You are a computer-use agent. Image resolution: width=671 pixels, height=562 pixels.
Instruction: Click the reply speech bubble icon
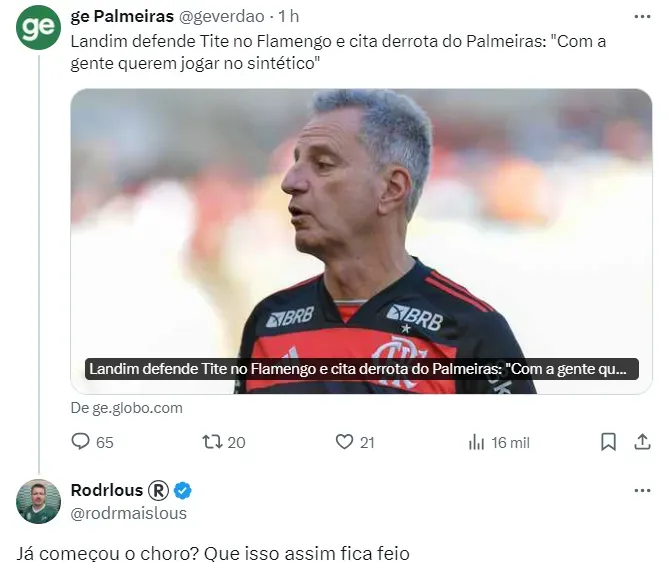point(80,441)
